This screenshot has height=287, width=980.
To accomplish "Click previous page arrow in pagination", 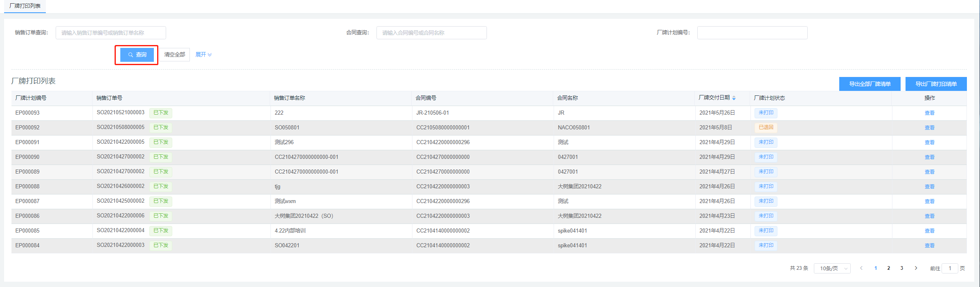I will [x=861, y=268].
